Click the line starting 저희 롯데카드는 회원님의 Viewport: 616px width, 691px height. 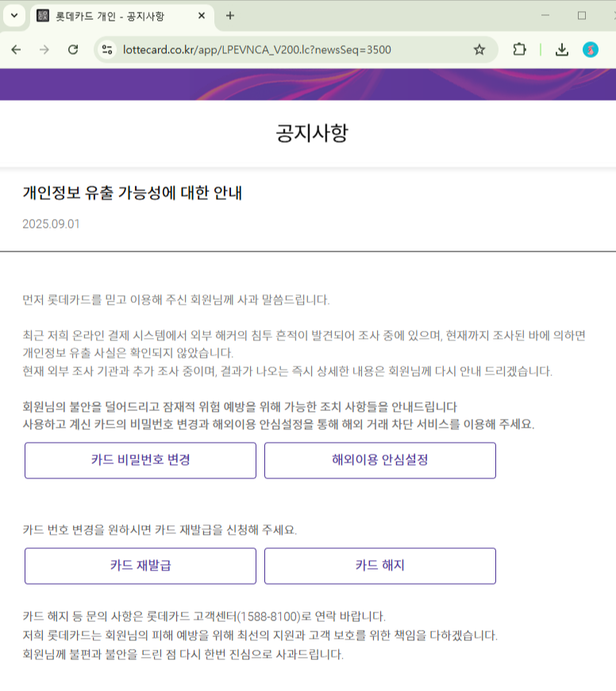(x=260, y=635)
